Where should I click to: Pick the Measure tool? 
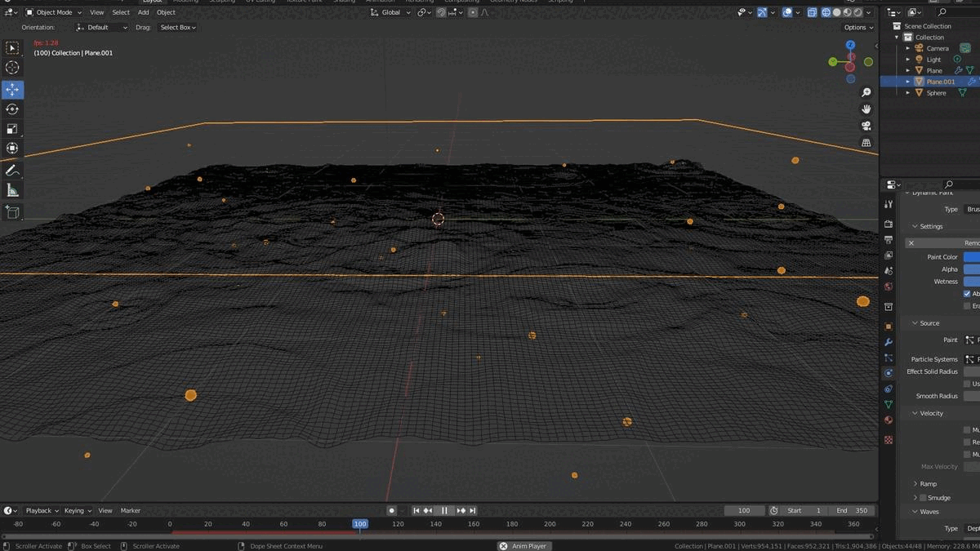coord(12,190)
